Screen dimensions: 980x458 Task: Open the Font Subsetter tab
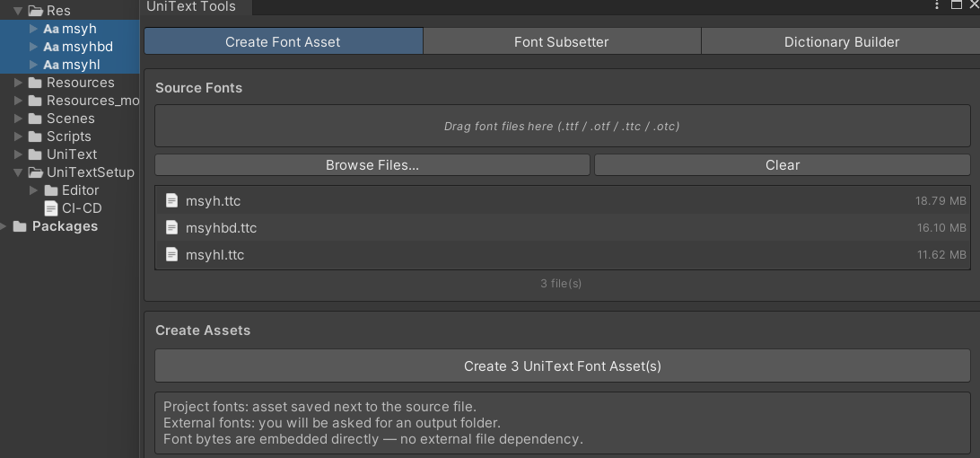coord(561,41)
